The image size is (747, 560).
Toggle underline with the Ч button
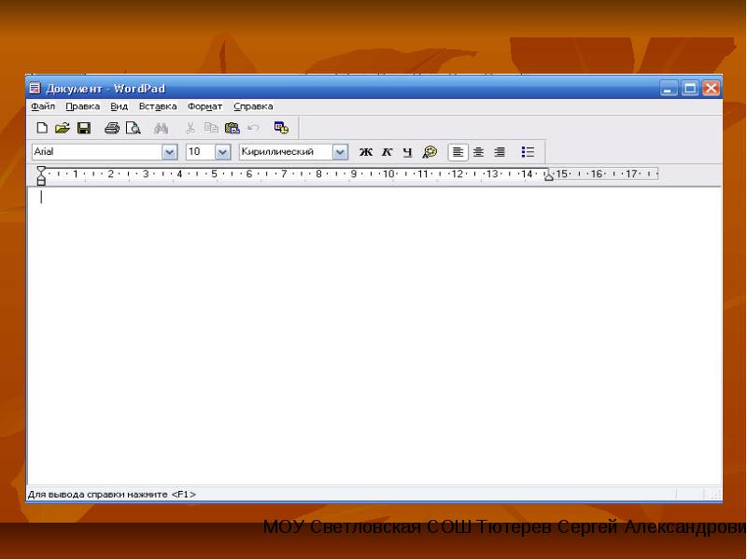coord(407,152)
